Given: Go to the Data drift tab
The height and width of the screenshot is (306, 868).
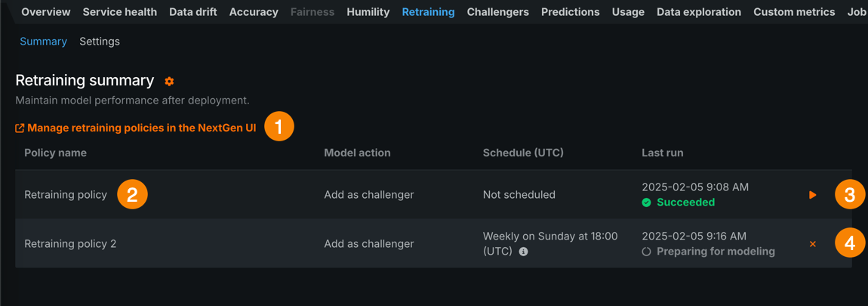Looking at the screenshot, I should coord(192,12).
